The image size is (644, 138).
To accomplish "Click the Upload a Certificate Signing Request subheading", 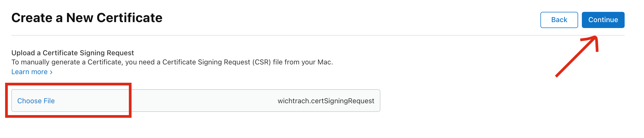I will (73, 53).
